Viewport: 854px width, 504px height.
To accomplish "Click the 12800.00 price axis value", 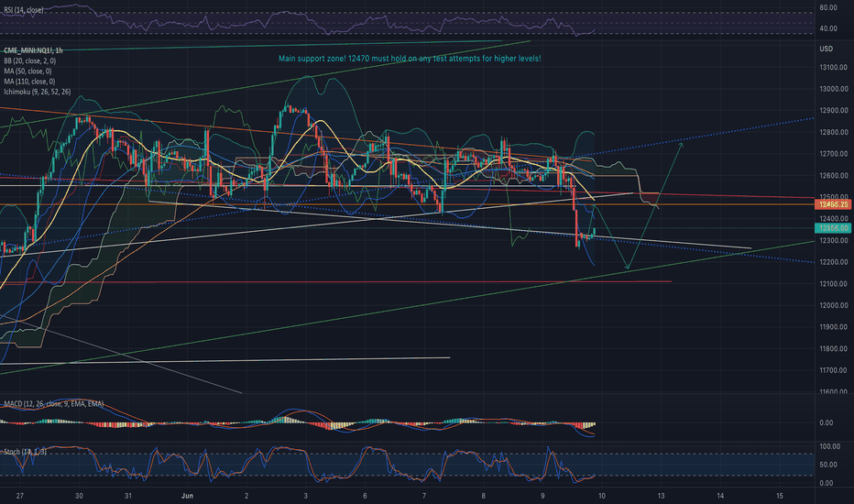I will pyautogui.click(x=833, y=132).
